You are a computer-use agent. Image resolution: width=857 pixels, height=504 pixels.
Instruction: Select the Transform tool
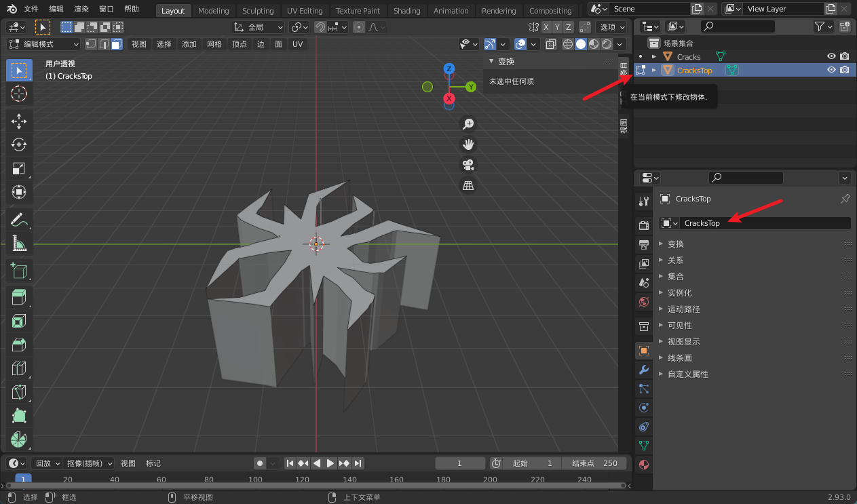point(19,193)
